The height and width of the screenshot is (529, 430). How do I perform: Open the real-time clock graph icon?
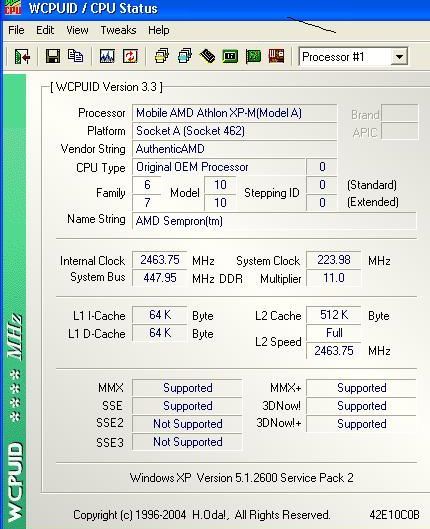[x=107, y=56]
